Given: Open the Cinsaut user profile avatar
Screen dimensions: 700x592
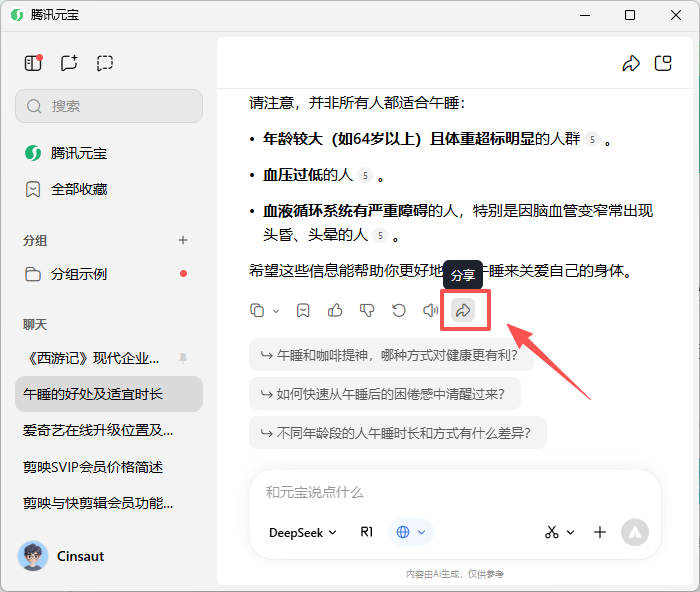Looking at the screenshot, I should [x=33, y=556].
